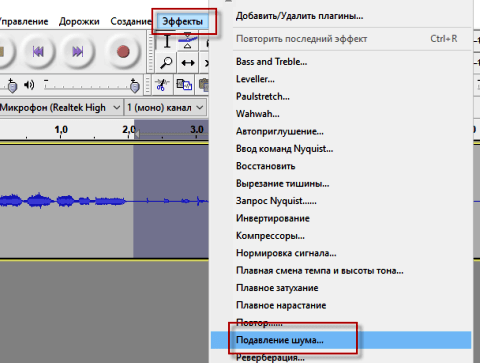Viewport: 480px width, 363px height.
Task: Click the Copy icon in edit toolbar
Action: tap(184, 85)
